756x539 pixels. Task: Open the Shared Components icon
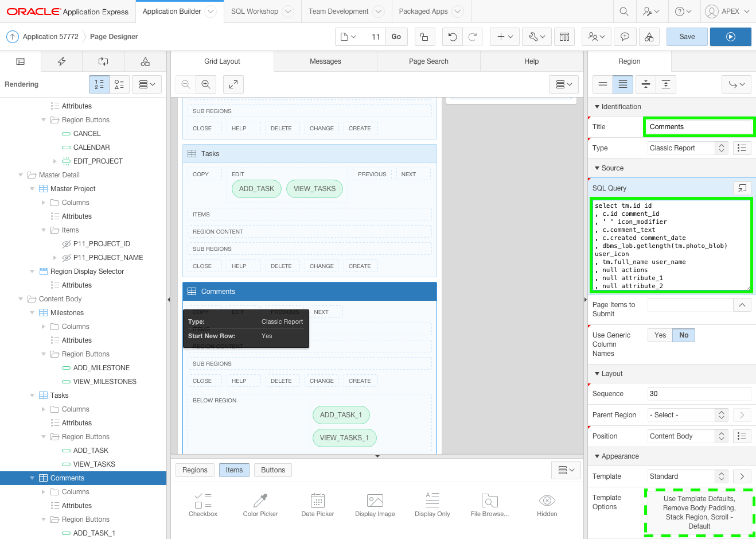pos(649,37)
